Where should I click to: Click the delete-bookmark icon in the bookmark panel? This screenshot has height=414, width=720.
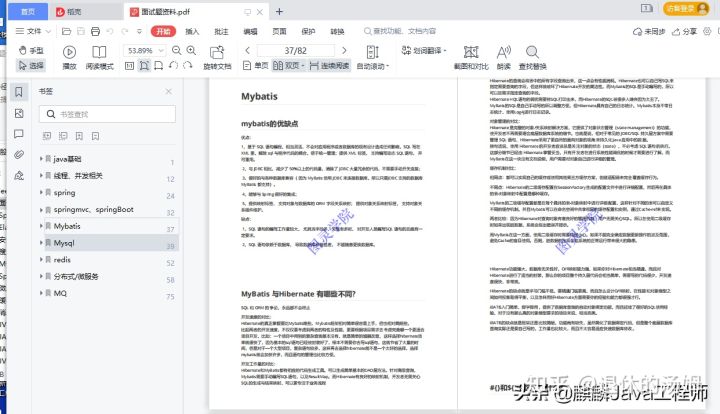coord(95,136)
